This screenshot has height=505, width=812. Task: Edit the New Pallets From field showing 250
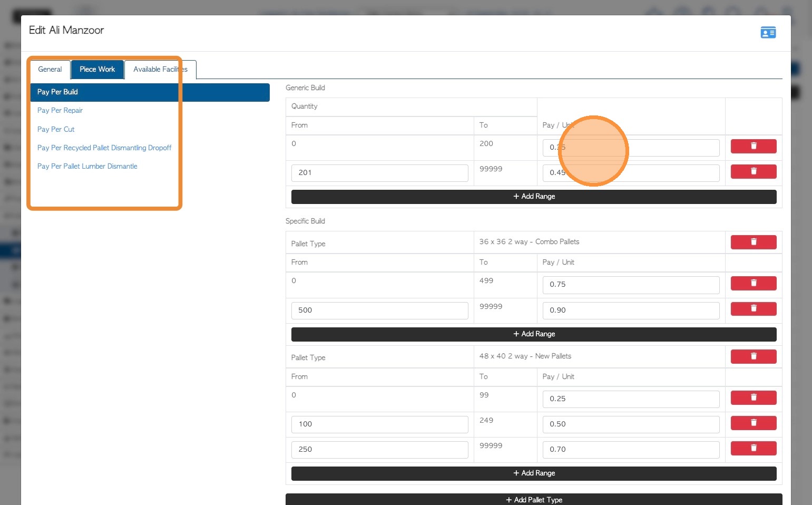click(380, 450)
